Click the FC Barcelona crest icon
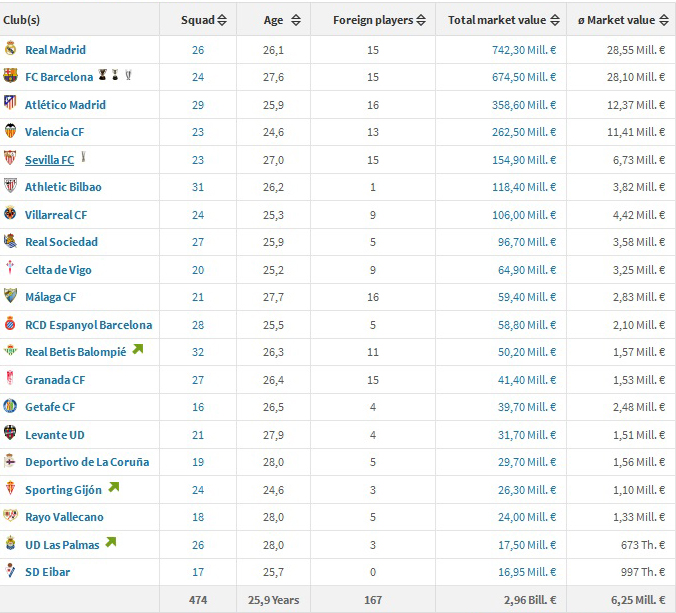Screen dimensions: 676x613 [x=10, y=76]
